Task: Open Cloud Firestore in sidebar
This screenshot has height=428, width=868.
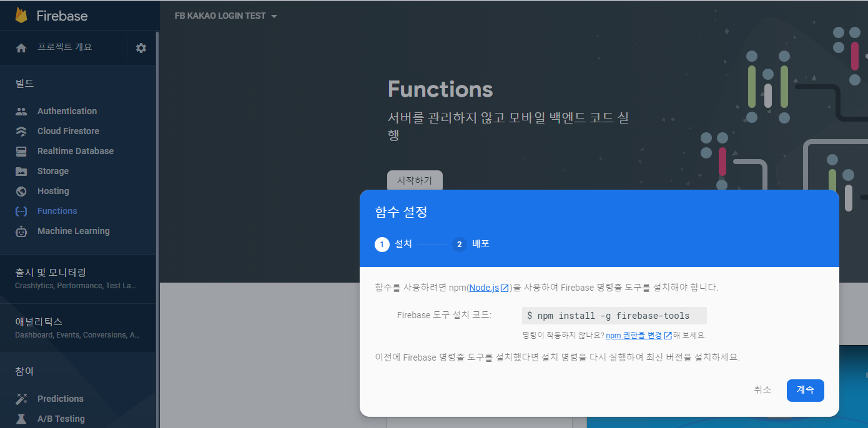Action: coord(68,132)
